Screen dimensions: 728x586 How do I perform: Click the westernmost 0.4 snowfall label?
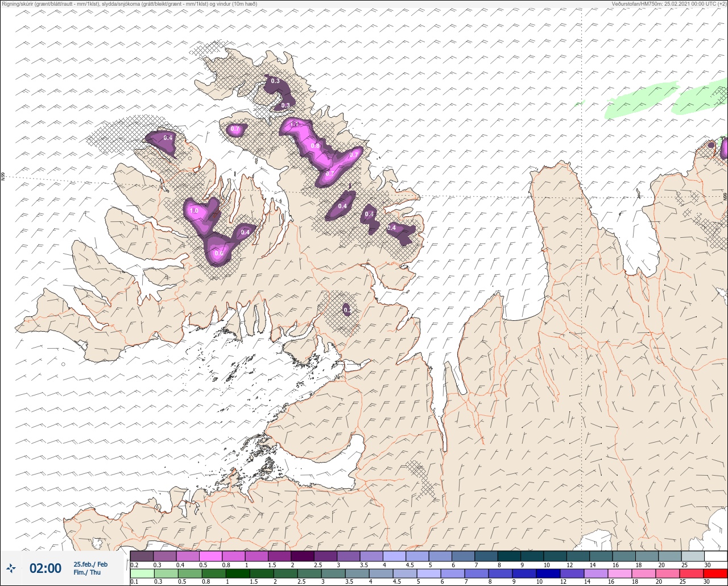[x=168, y=138]
